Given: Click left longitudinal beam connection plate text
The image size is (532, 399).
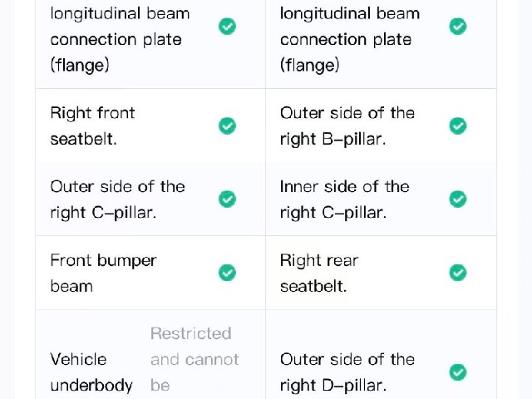Looking at the screenshot, I should point(120,39).
